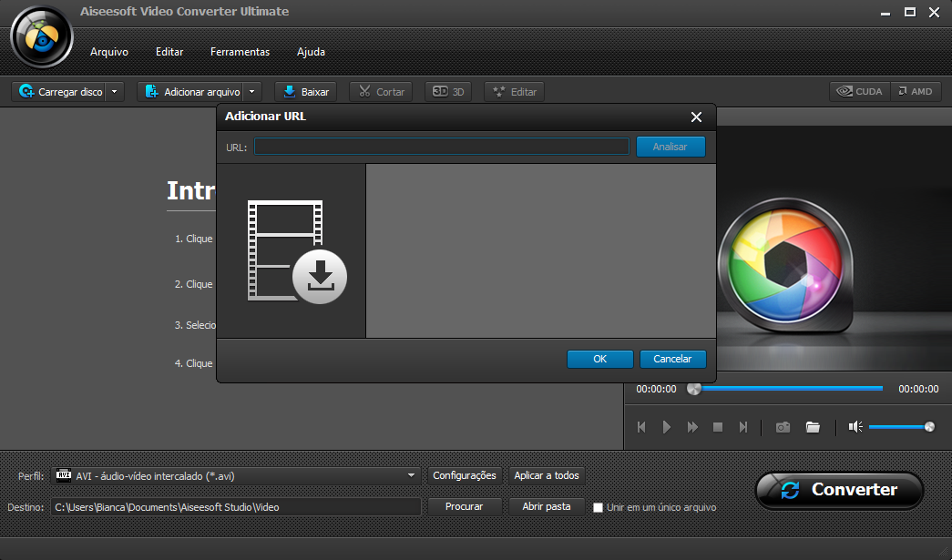Image resolution: width=952 pixels, height=560 pixels.
Task: Toggle NVIDIA CUDA acceleration
Action: click(859, 92)
